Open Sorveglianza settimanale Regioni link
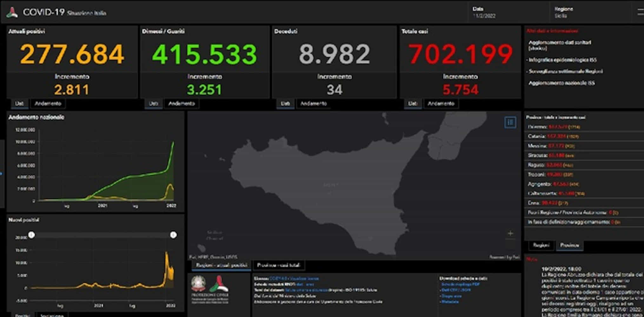Viewport: 644px width, 317px height. pos(566,71)
